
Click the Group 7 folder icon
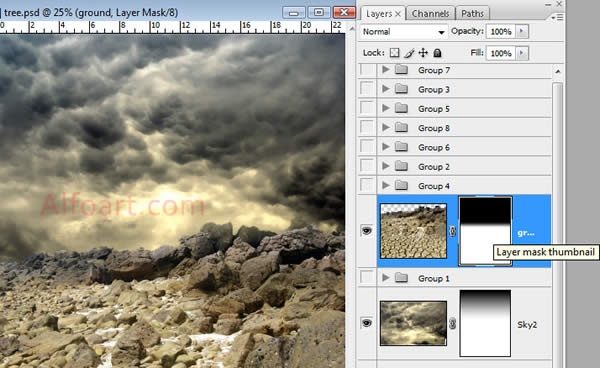pos(401,70)
